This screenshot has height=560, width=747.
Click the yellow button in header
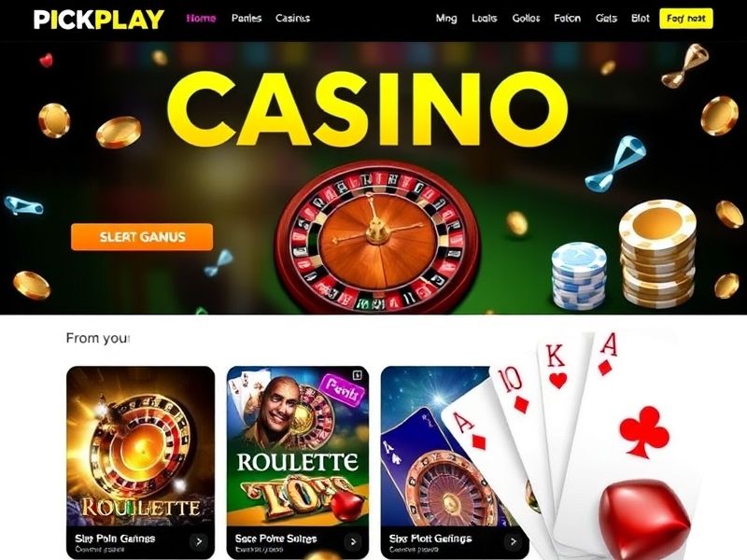click(x=686, y=19)
